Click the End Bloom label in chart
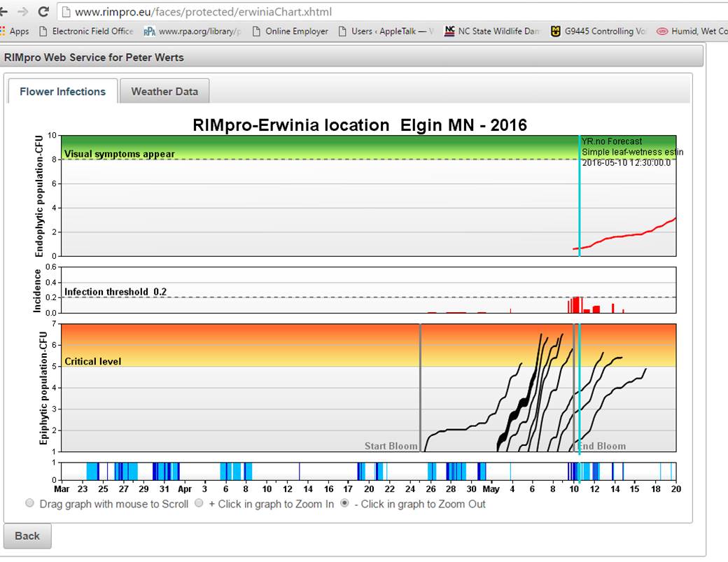This screenshot has width=728, height=562. 603,446
